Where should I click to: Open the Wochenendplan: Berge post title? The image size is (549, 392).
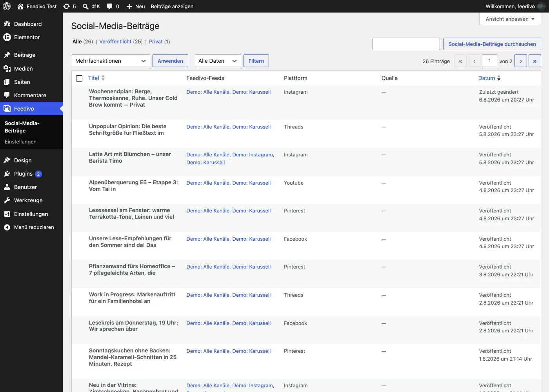coord(133,98)
